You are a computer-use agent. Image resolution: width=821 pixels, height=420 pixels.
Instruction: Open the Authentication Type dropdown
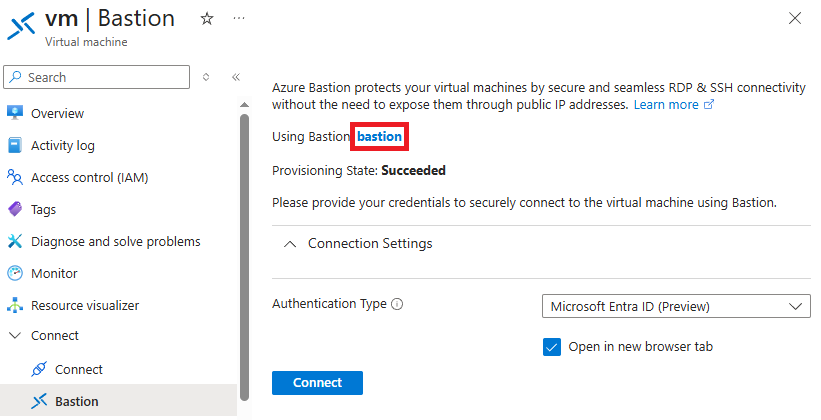(x=676, y=306)
